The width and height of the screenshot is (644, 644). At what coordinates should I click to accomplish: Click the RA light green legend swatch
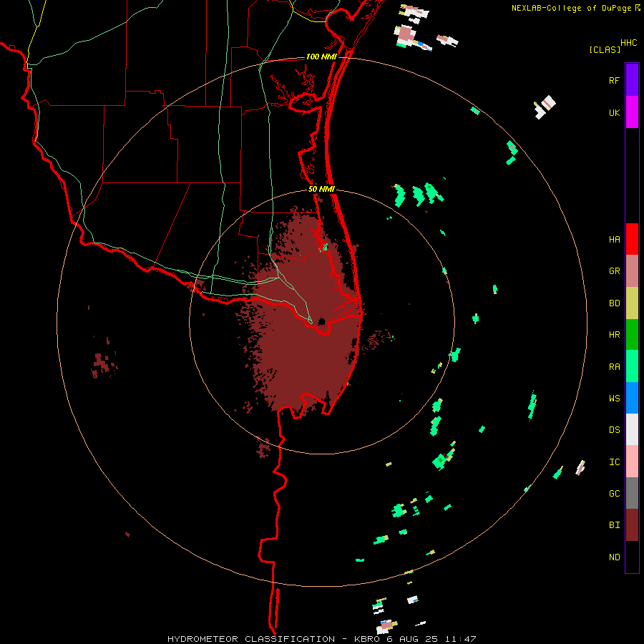(632, 366)
